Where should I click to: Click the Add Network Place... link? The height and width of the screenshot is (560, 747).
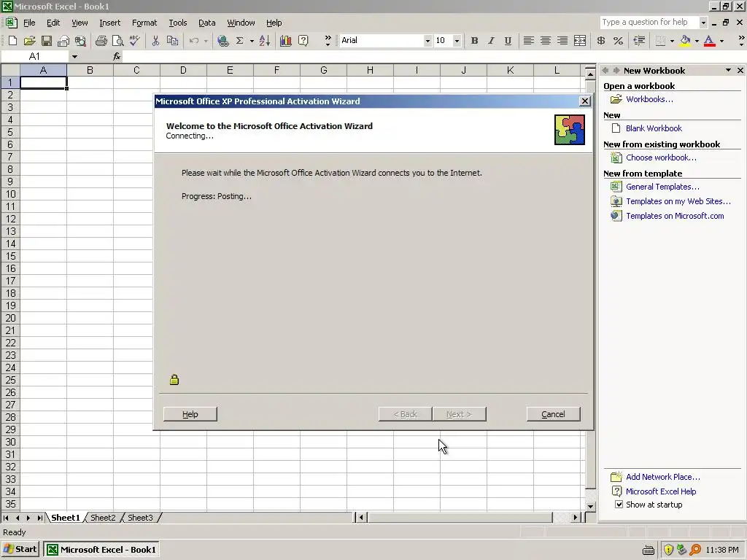[662, 477]
